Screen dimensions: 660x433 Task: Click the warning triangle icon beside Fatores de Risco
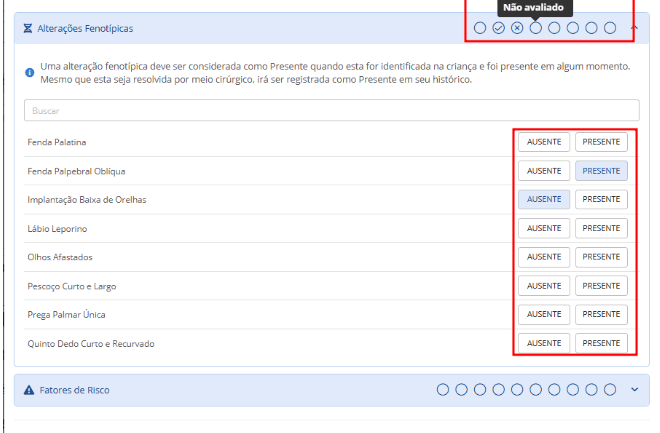pos(28,389)
